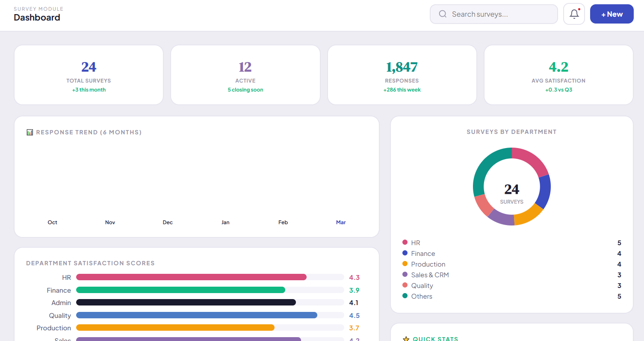Screen dimensions: 644x341
Task: Click the Quality score value 4.5
Action: (x=354, y=315)
